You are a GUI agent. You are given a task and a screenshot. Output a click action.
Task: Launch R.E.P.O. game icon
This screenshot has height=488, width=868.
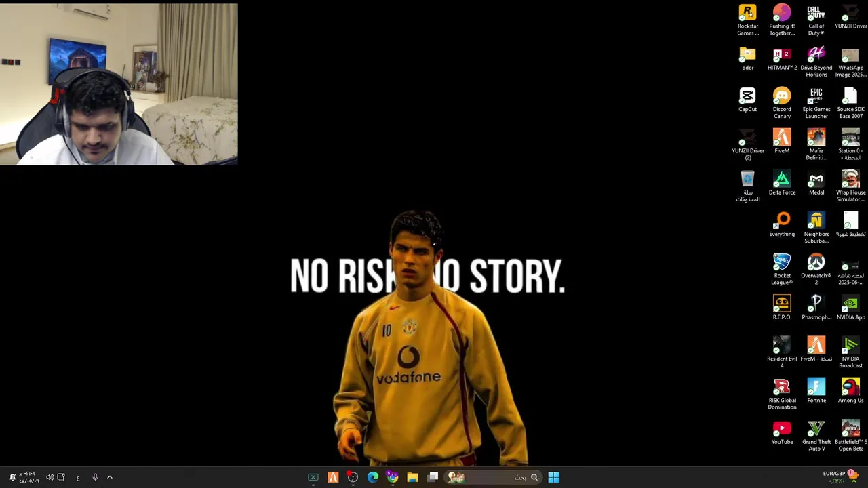(782, 307)
